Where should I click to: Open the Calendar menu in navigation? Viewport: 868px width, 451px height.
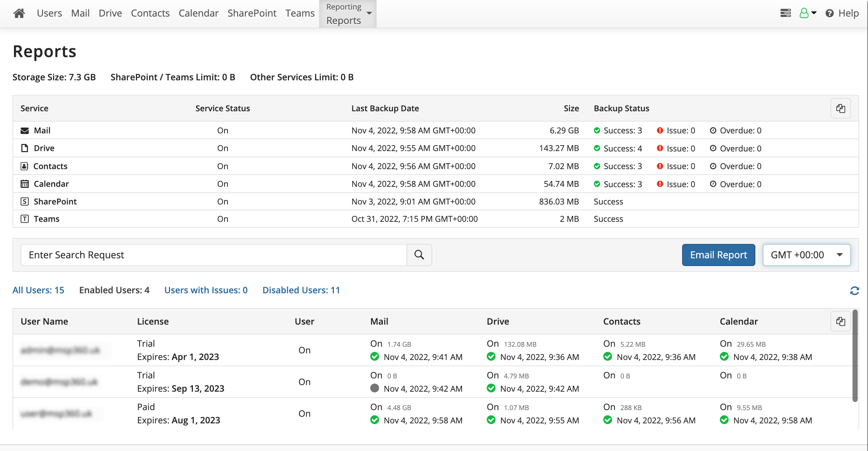click(198, 13)
